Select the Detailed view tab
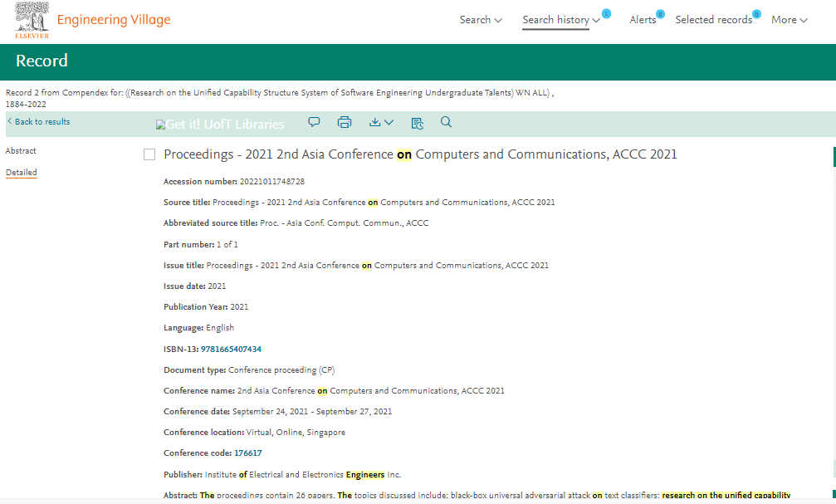This screenshot has width=836, height=504. click(22, 172)
